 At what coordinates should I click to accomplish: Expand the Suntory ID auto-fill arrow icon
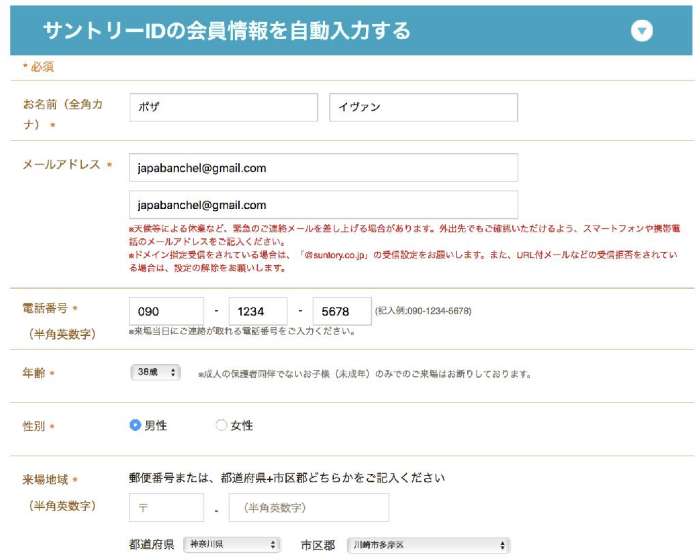[642, 31]
